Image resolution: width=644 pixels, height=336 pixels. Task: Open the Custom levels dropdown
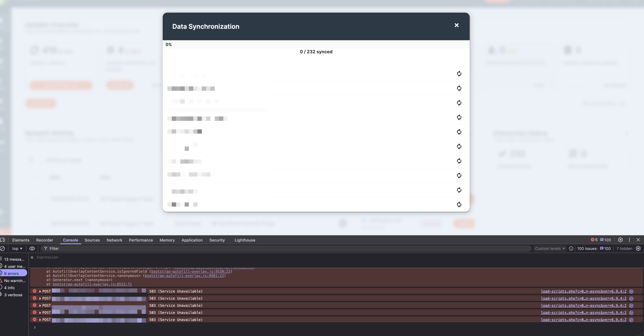coord(550,248)
